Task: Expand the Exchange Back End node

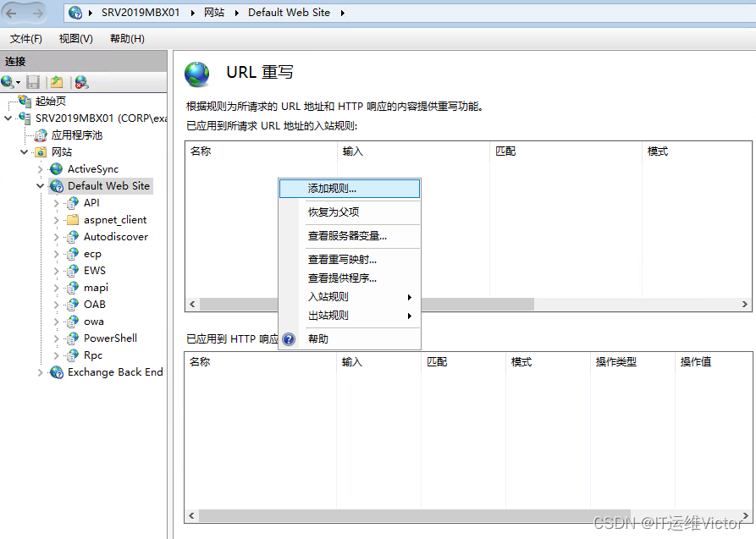Action: point(41,372)
